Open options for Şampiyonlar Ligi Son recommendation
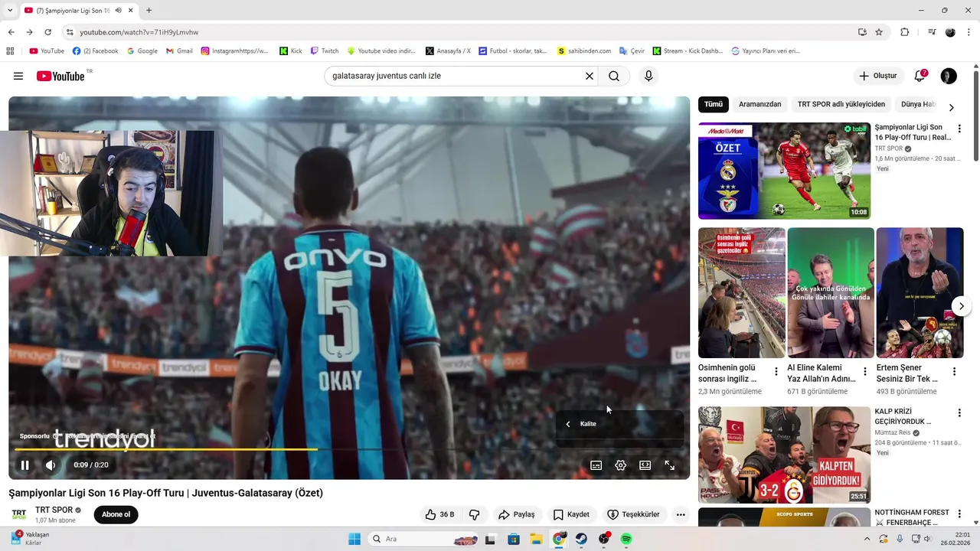This screenshot has height=551, width=980. tap(959, 129)
